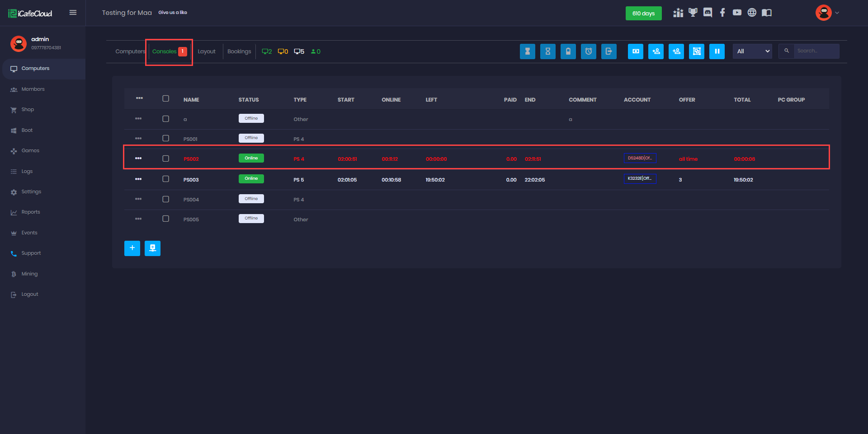
Task: Open the All filter dropdown
Action: (752, 51)
